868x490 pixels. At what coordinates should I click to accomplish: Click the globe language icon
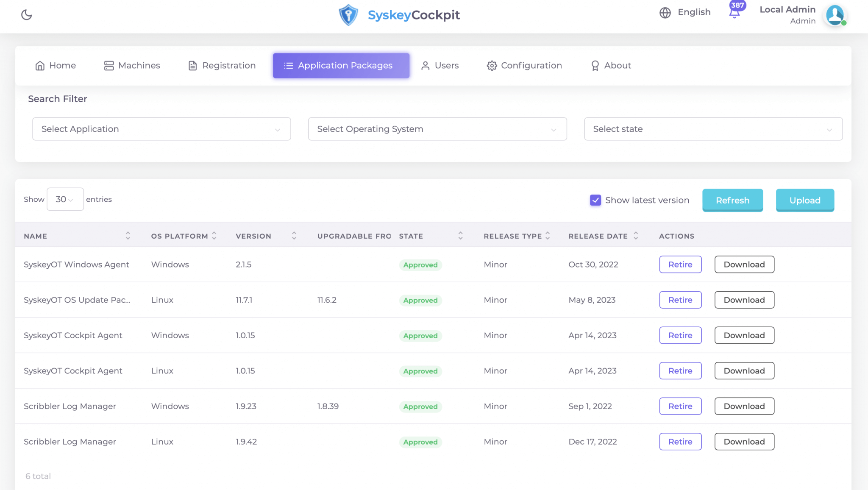[665, 13]
